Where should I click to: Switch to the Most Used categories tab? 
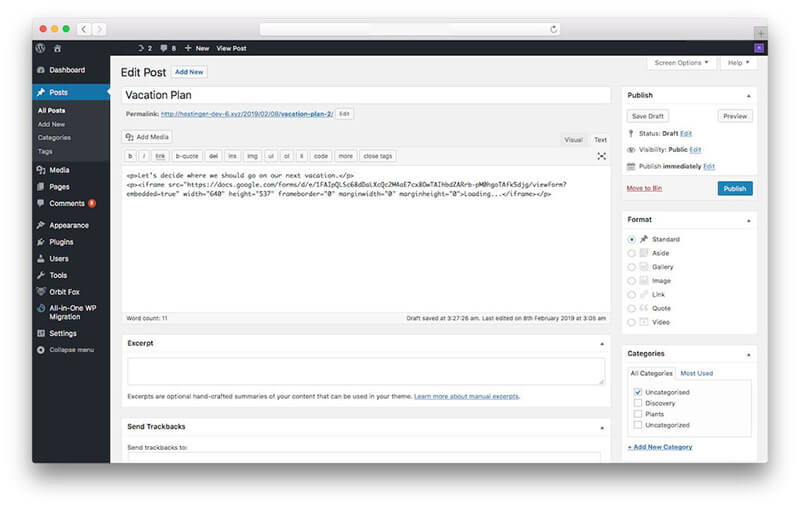[x=697, y=373]
